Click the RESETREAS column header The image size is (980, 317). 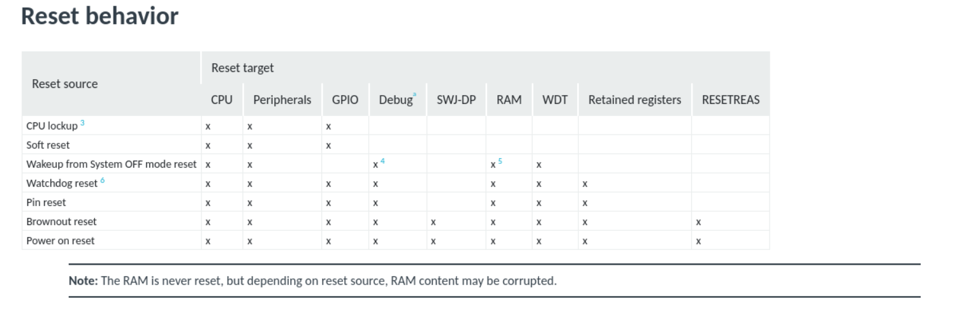pyautogui.click(x=730, y=100)
